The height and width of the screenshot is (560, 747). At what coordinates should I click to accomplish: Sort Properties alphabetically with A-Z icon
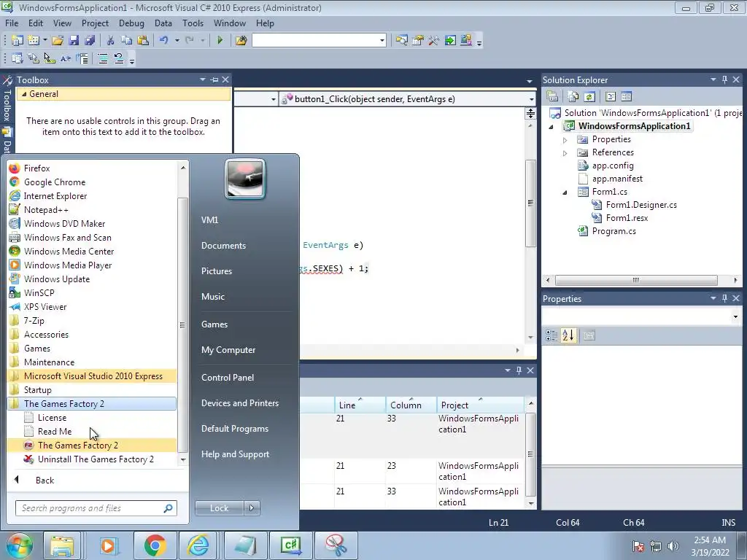[x=568, y=335]
